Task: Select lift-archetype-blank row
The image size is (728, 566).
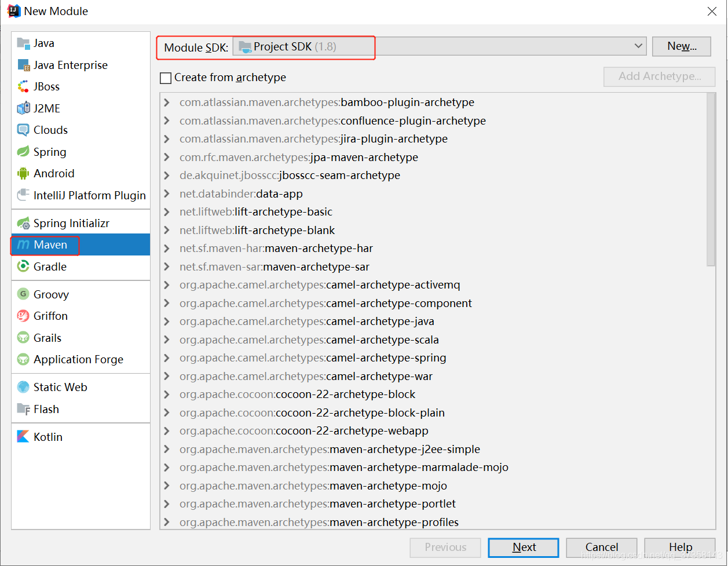Action: pos(433,230)
